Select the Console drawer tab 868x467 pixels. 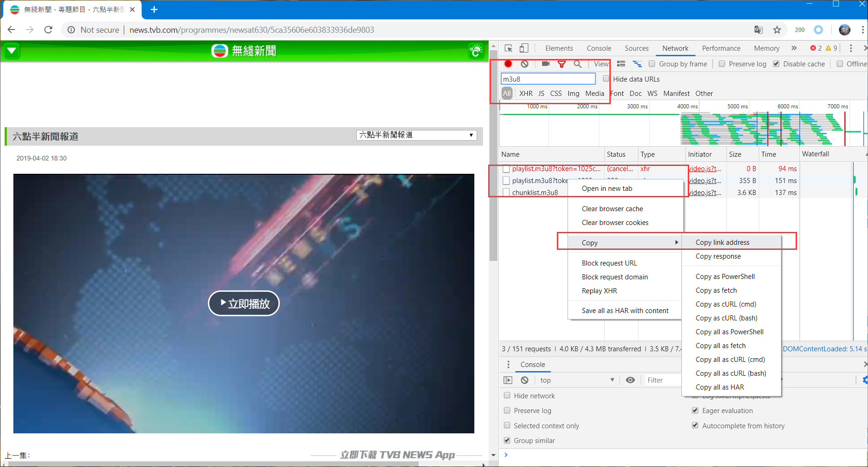pos(532,365)
